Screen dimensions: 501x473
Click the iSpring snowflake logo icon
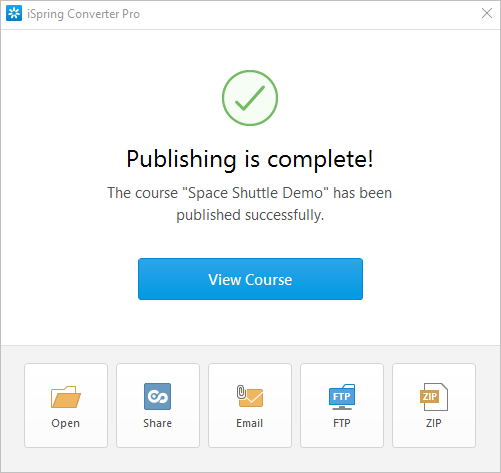point(14,13)
